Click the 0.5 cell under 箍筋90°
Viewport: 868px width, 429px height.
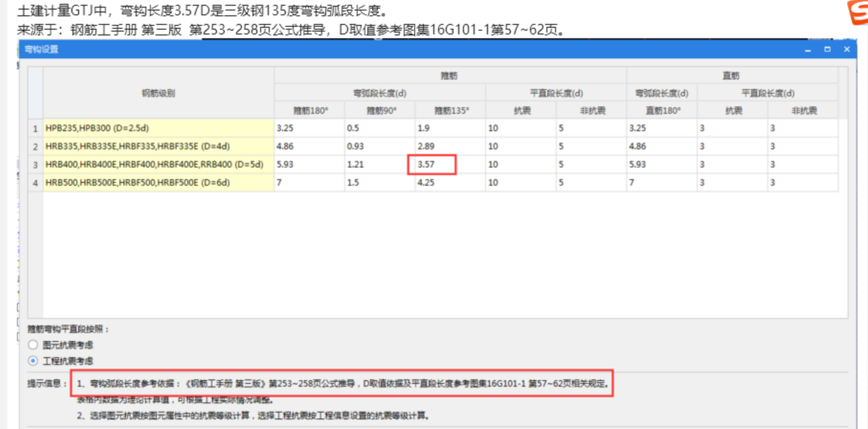point(380,128)
